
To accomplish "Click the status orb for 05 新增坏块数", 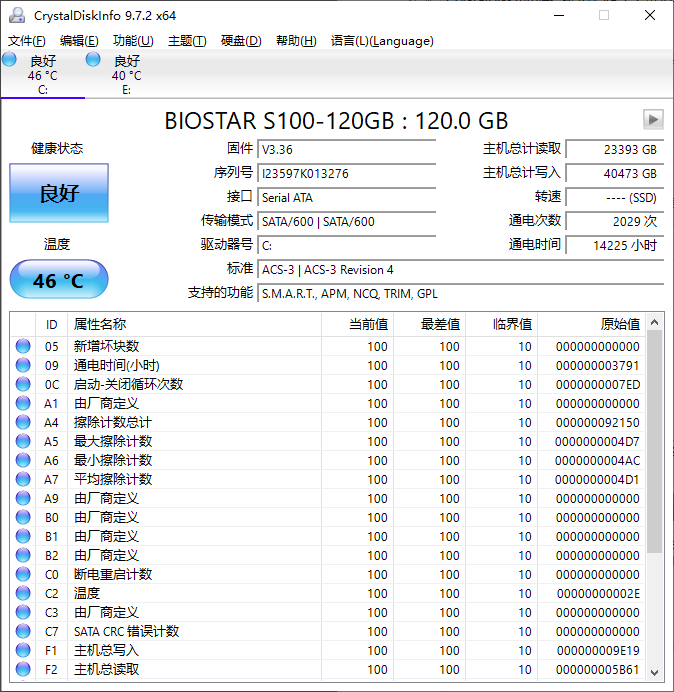I will (x=23, y=346).
